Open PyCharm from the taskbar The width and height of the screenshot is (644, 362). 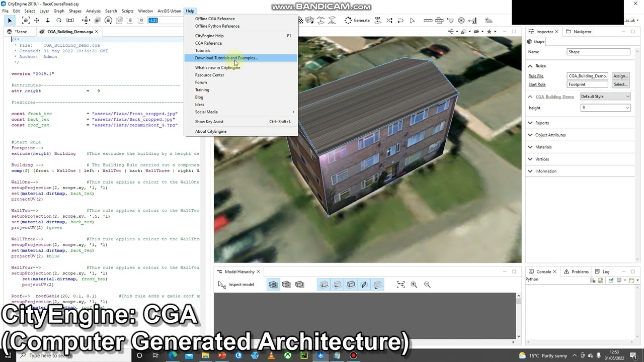[304, 355]
